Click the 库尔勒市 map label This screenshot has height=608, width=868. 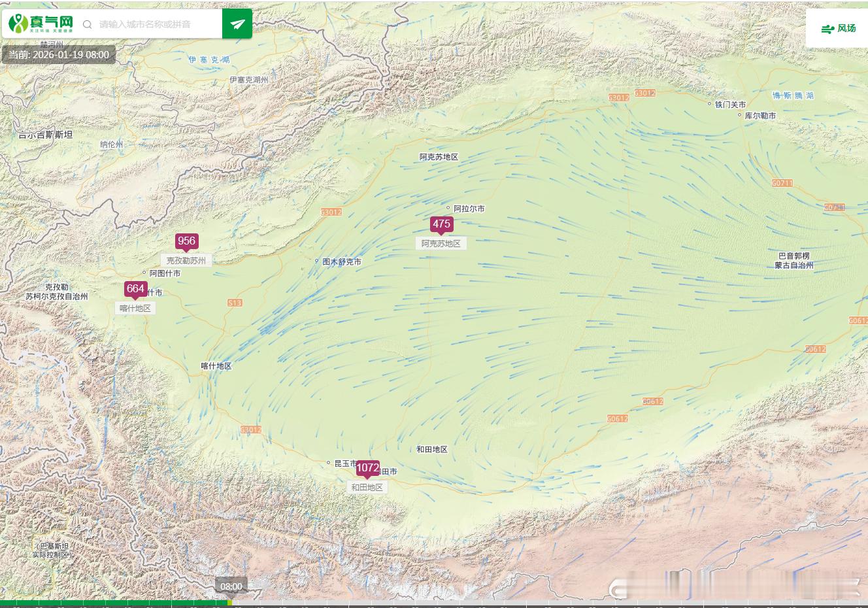(760, 115)
